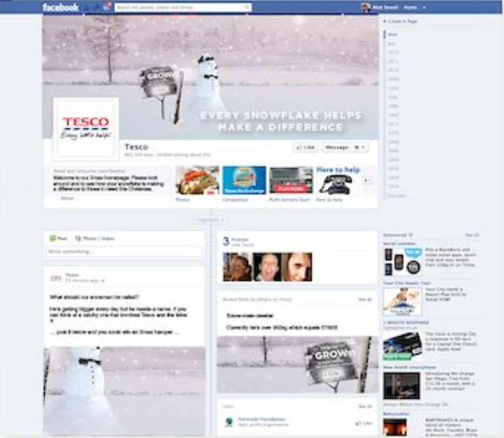Open the blue Competition app thumbnail
This screenshot has height=438, width=504.
coord(244,180)
